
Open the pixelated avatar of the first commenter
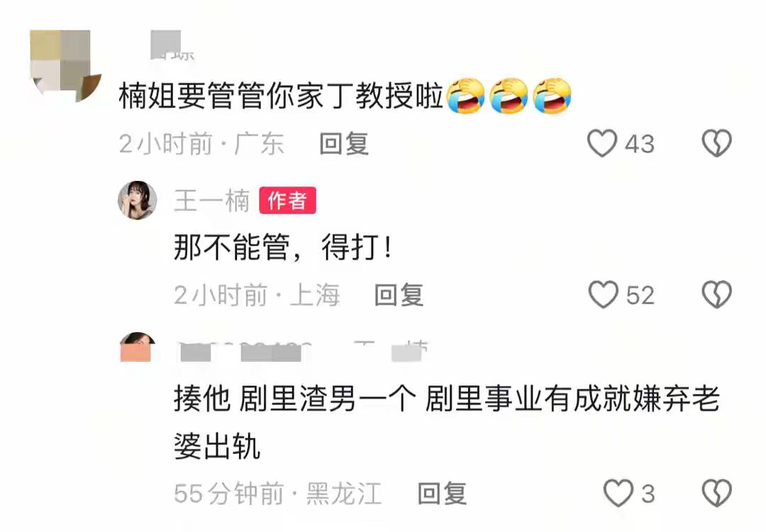point(65,65)
